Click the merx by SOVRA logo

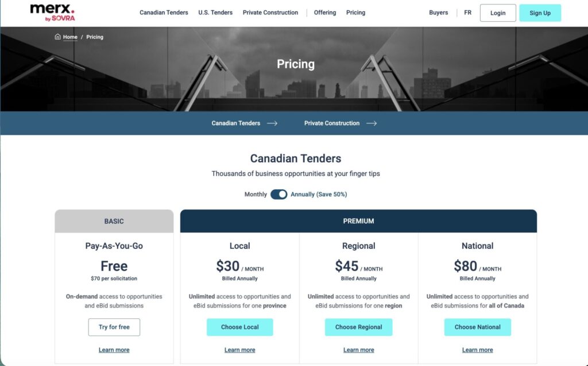52,11
